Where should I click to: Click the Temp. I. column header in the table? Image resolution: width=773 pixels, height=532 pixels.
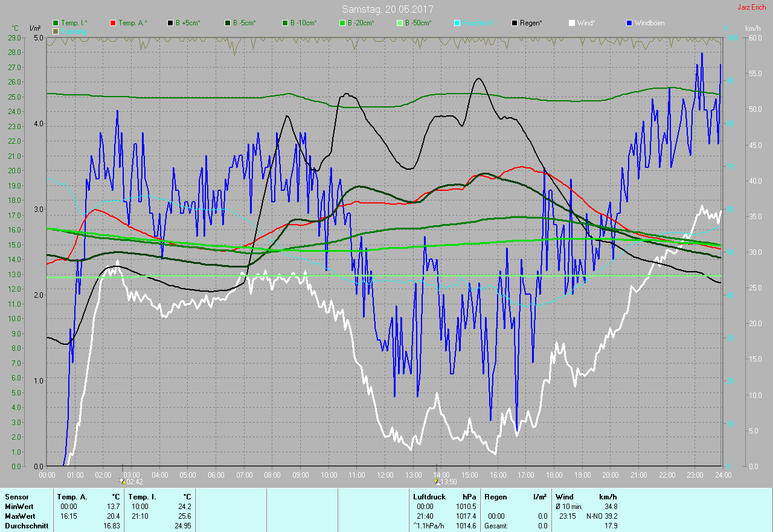(143, 497)
